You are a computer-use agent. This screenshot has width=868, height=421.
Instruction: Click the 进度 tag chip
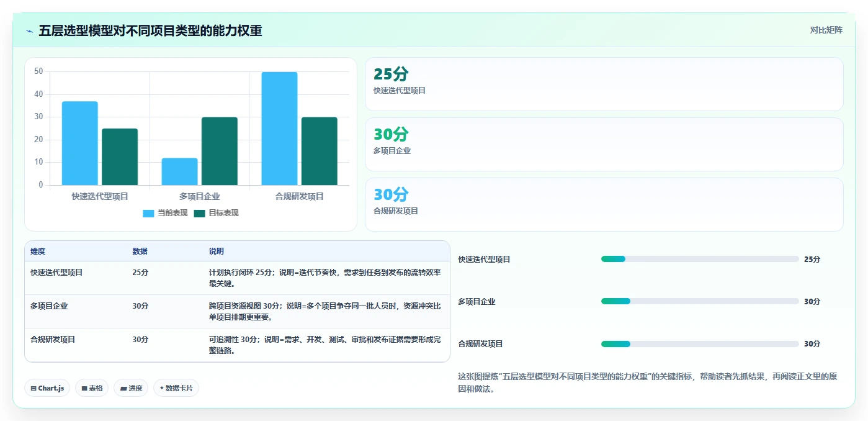131,388
